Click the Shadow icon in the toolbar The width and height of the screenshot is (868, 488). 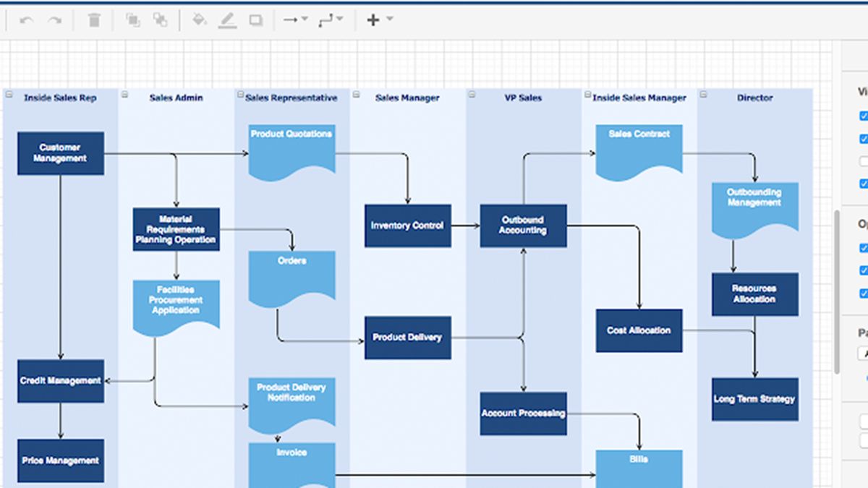click(x=255, y=20)
